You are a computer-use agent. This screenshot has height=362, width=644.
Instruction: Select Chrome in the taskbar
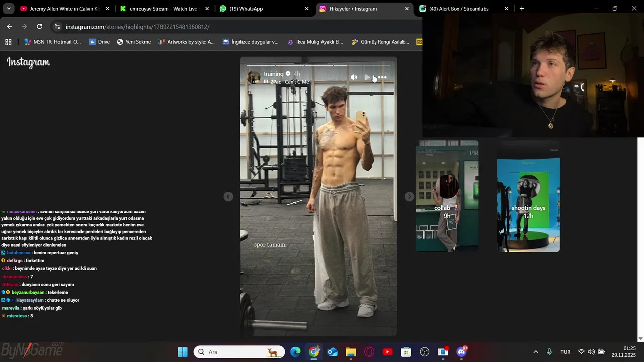(314, 352)
